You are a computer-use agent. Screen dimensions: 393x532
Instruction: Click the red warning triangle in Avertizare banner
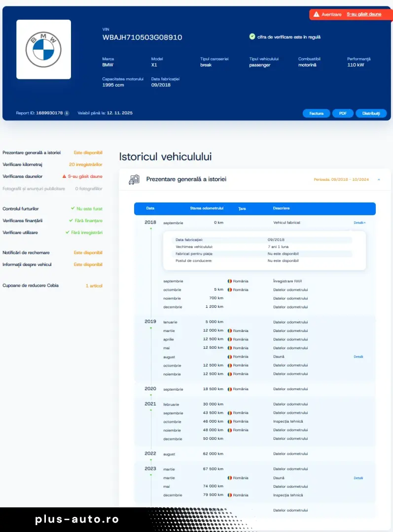click(x=316, y=15)
